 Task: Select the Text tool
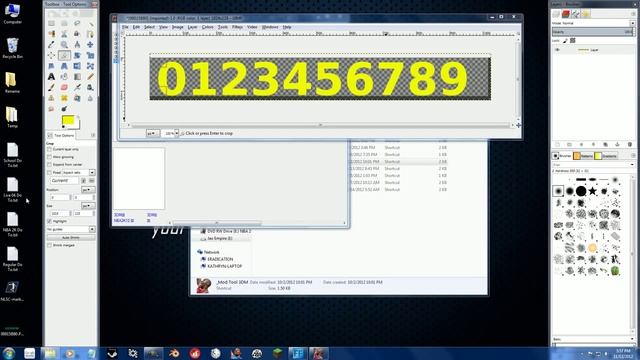[x=51, y=77]
